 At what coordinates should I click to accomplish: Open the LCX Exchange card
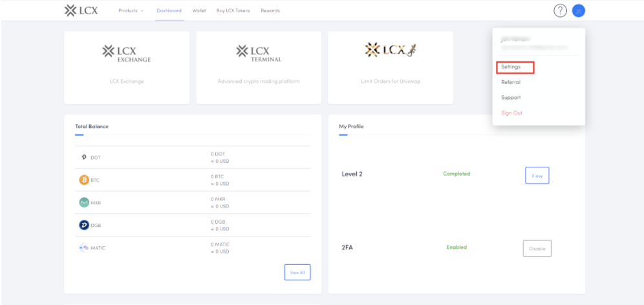[x=127, y=68]
